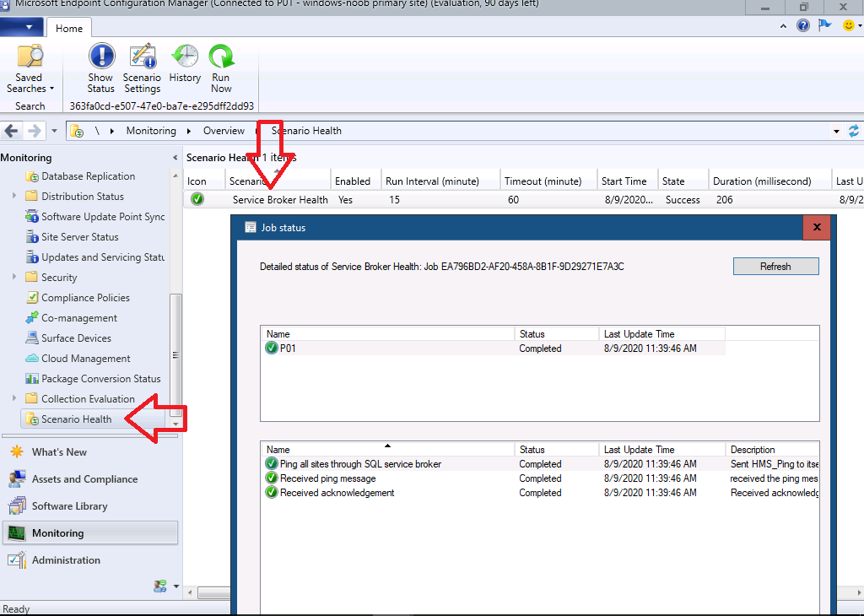864x616 pixels.
Task: Collapse the Monitoring navigation pane
Action: (x=175, y=158)
